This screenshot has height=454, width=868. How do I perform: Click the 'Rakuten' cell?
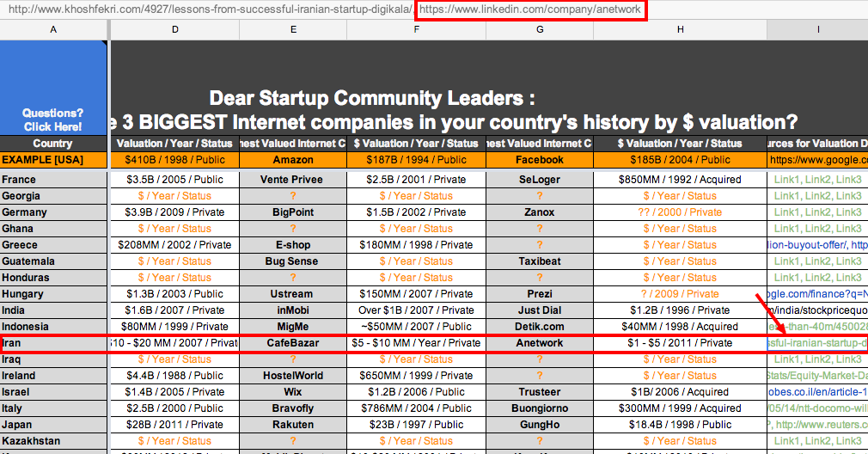(x=293, y=425)
